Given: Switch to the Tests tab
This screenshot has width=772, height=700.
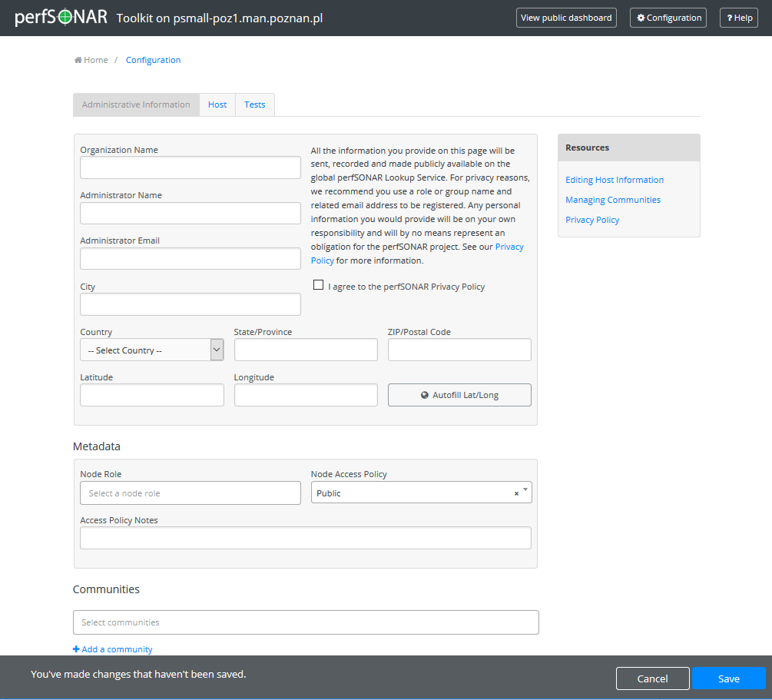Looking at the screenshot, I should coord(254,104).
